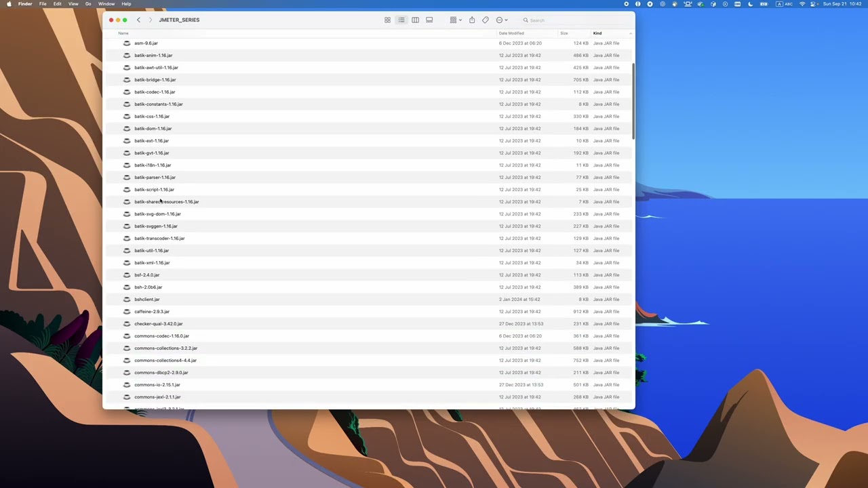This screenshot has height=488, width=868.
Task: Select the batik-awt-util-1.16.jar file name
Action: coord(156,68)
